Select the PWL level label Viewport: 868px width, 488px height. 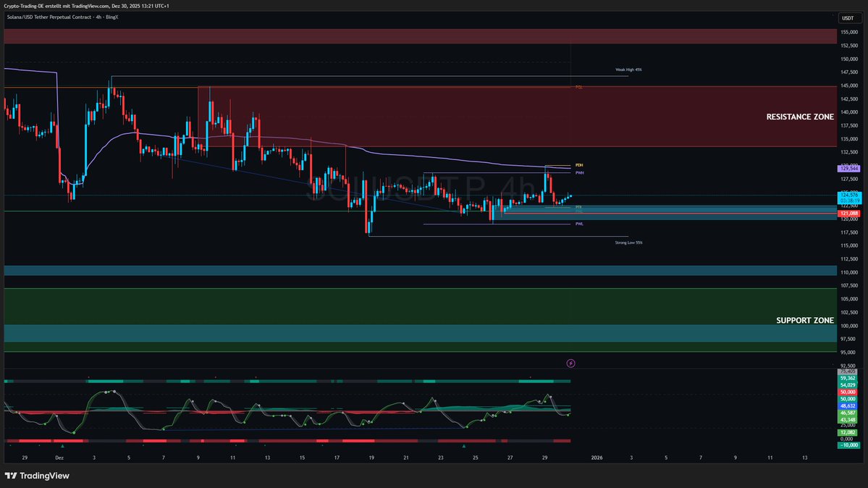click(x=579, y=224)
